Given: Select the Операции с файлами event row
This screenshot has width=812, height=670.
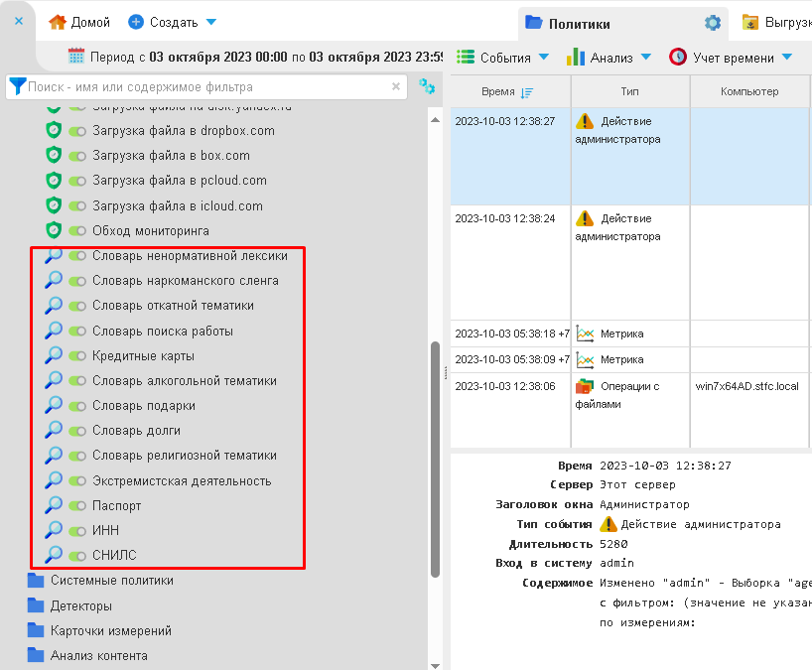Looking at the screenshot, I should (x=629, y=395).
